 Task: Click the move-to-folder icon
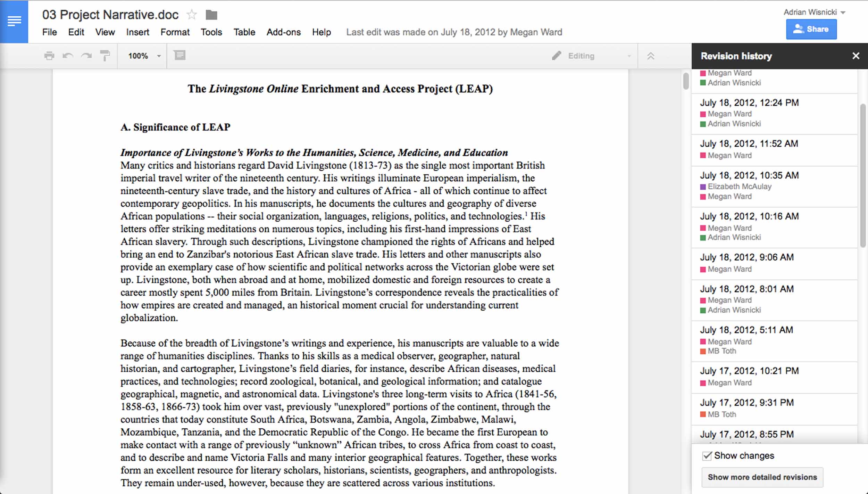211,15
